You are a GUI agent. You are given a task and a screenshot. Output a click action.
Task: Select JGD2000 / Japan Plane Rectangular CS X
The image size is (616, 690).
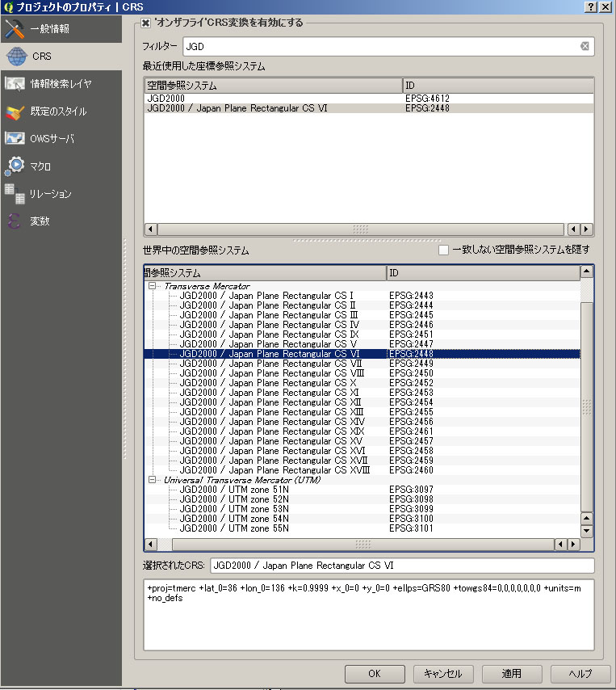[268, 383]
